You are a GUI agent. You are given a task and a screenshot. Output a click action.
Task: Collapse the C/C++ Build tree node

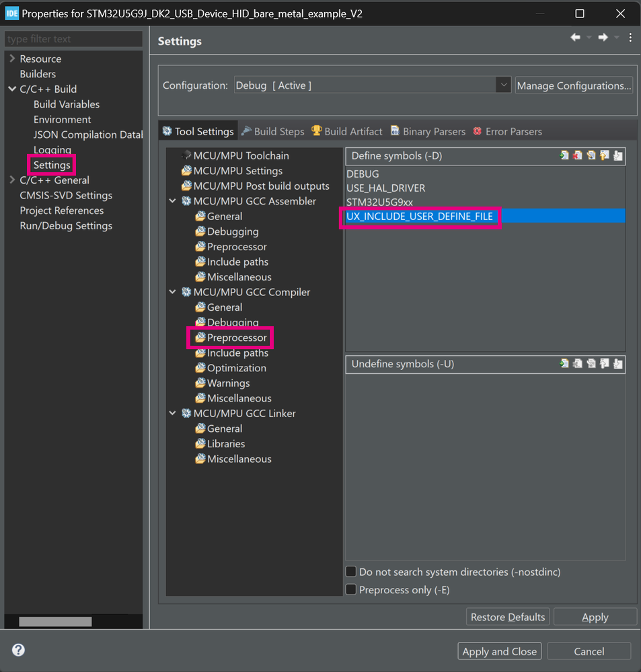pyautogui.click(x=12, y=89)
